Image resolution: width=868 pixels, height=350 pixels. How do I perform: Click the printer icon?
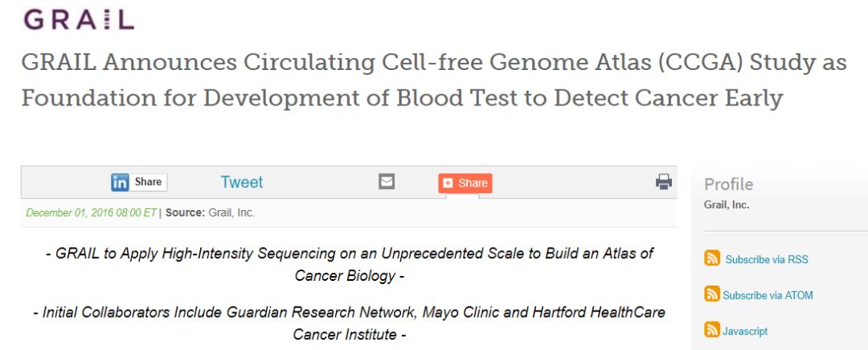tap(663, 182)
